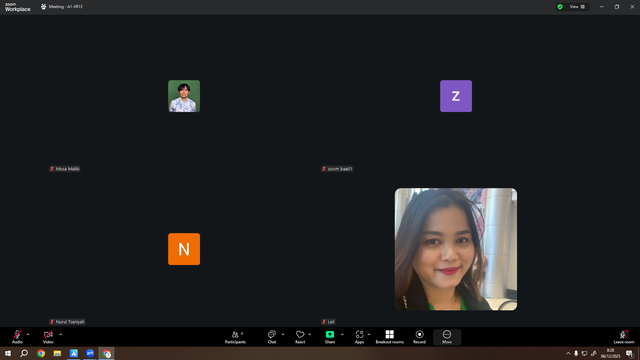Open the View layout menu
This screenshot has height=360, width=640.
click(x=577, y=7)
